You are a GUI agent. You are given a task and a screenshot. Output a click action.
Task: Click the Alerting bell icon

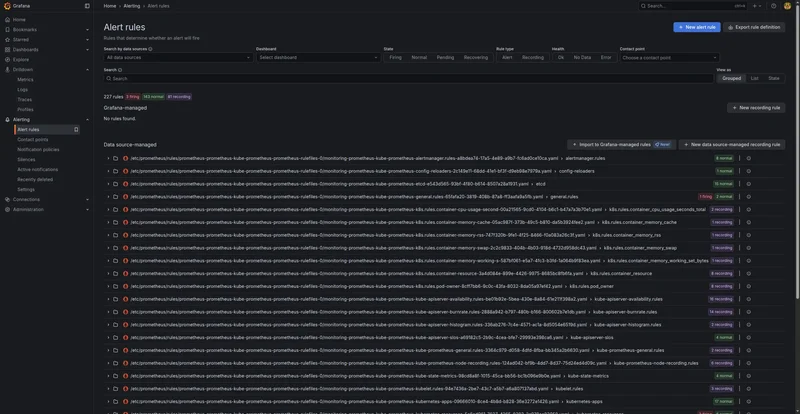7,119
